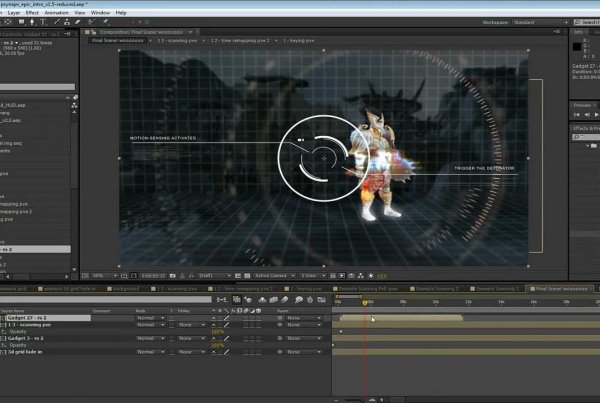Open the Layer menu
The width and height of the screenshot is (600, 403).
14,13
